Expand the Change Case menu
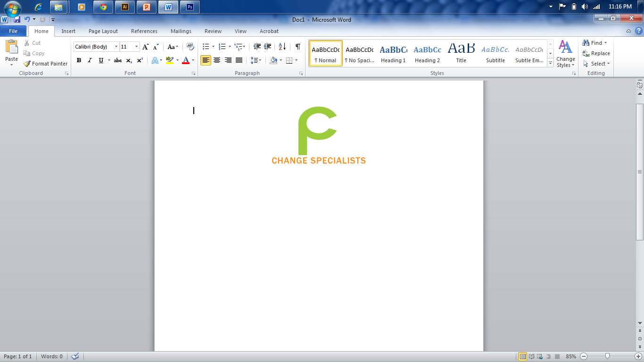This screenshot has height=362, width=644. (x=173, y=47)
